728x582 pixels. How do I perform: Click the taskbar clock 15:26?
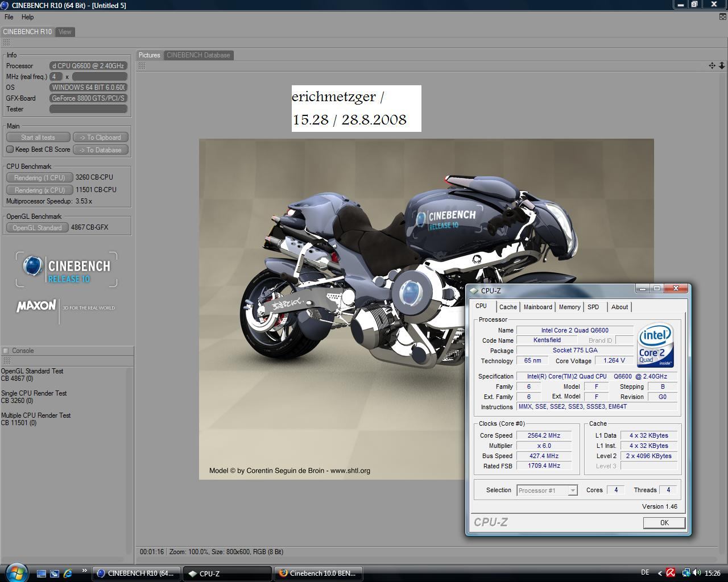point(713,573)
